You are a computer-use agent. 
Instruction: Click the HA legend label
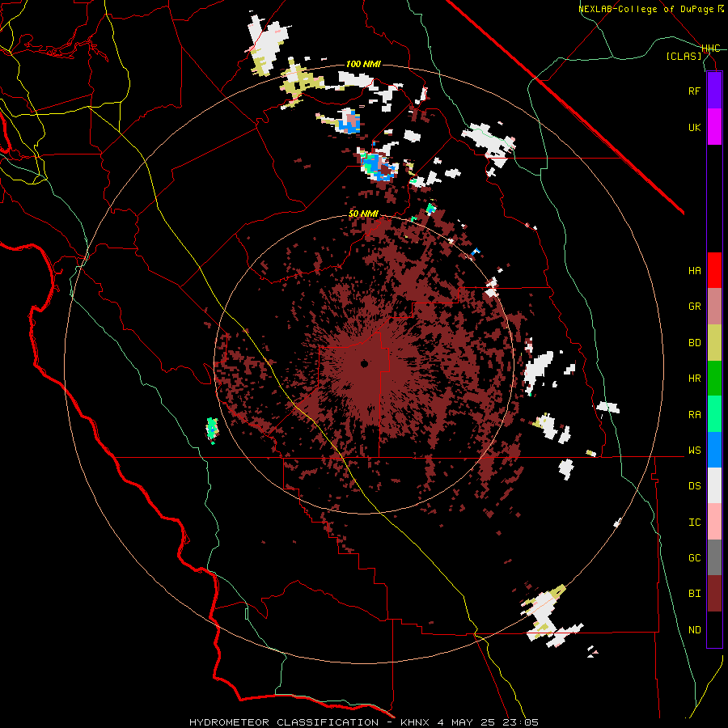pos(694,270)
